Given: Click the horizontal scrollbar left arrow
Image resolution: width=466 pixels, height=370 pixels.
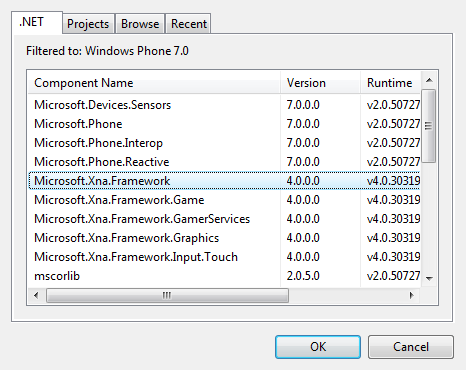Looking at the screenshot, I should [x=36, y=295].
